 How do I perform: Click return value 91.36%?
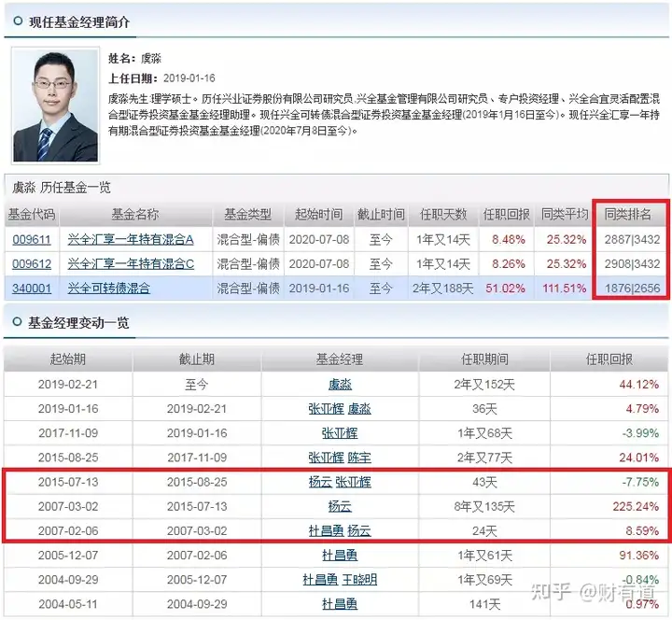pos(639,556)
